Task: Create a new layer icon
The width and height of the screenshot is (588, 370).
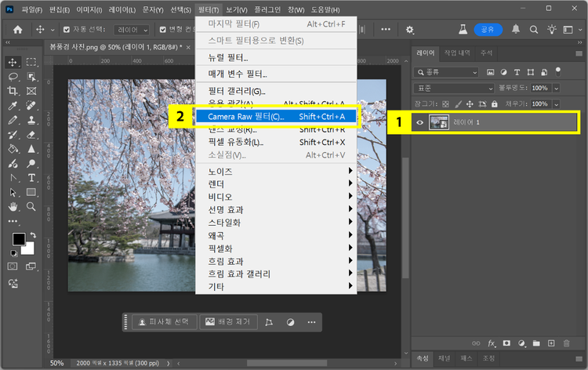Action: coord(551,343)
